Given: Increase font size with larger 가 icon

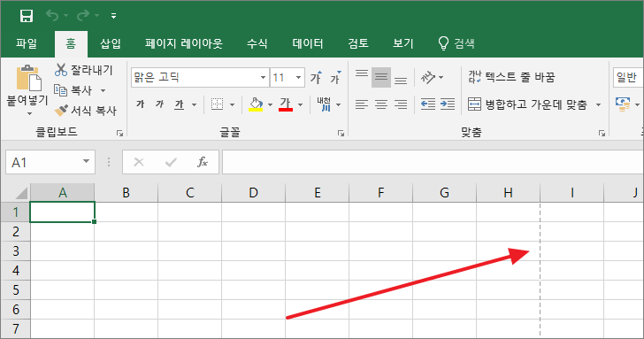Looking at the screenshot, I should pos(316,77).
